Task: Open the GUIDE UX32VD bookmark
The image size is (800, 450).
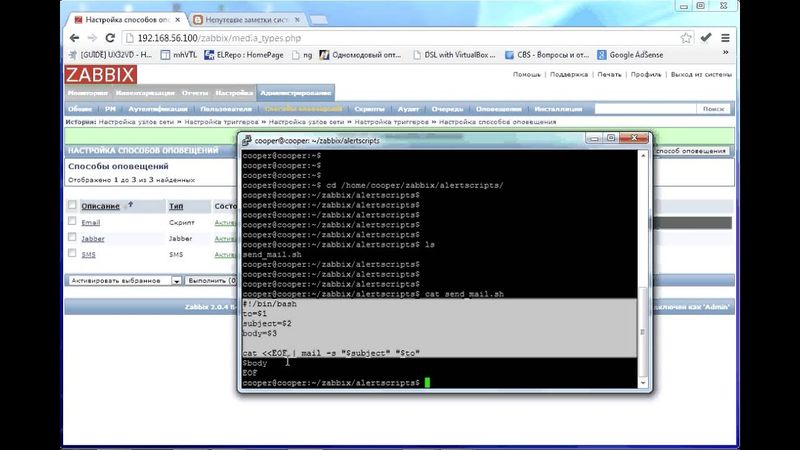Action: (x=110, y=55)
